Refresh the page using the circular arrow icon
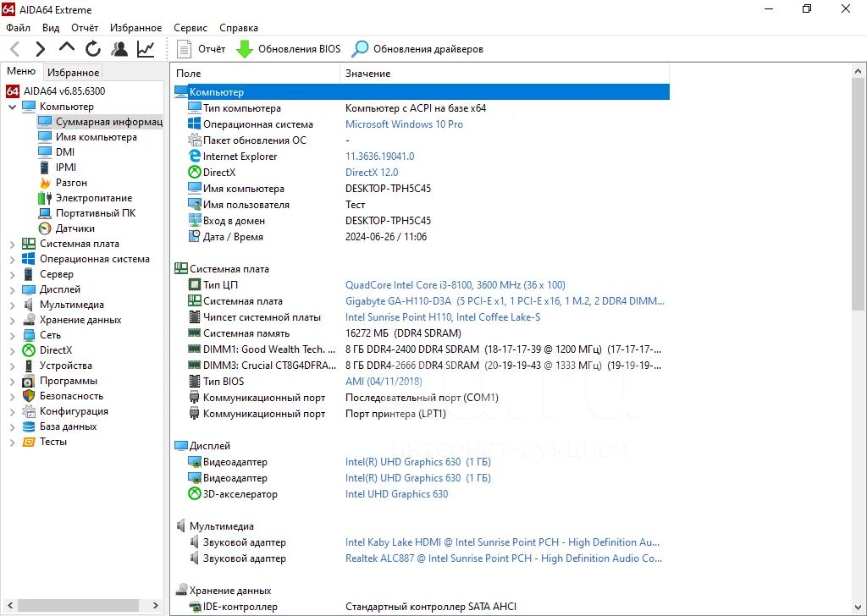 [93, 49]
